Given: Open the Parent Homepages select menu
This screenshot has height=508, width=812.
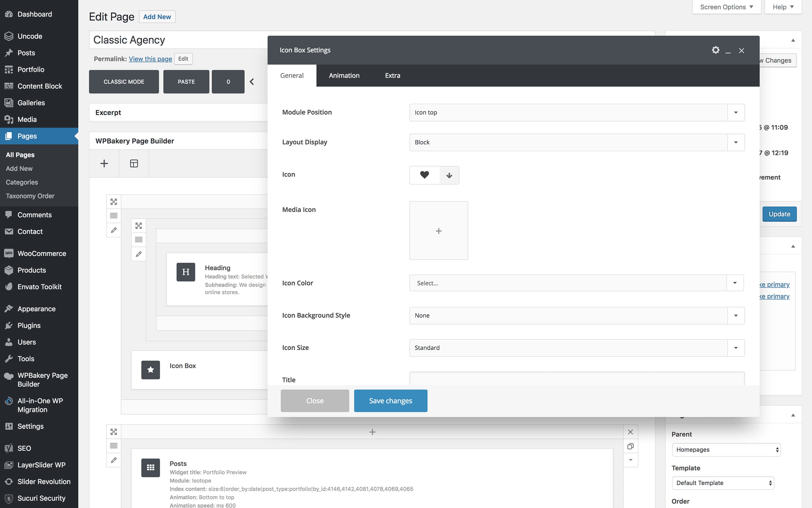Looking at the screenshot, I should tap(726, 450).
